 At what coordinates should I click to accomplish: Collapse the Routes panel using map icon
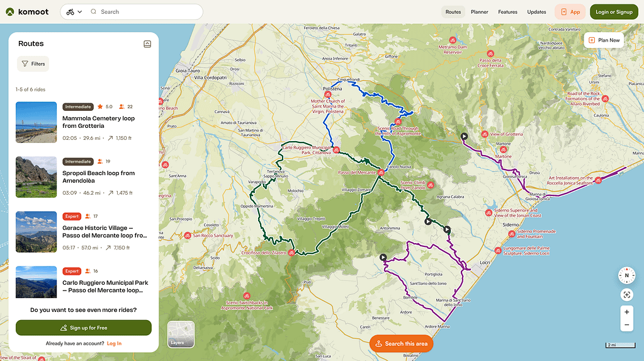pos(147,44)
